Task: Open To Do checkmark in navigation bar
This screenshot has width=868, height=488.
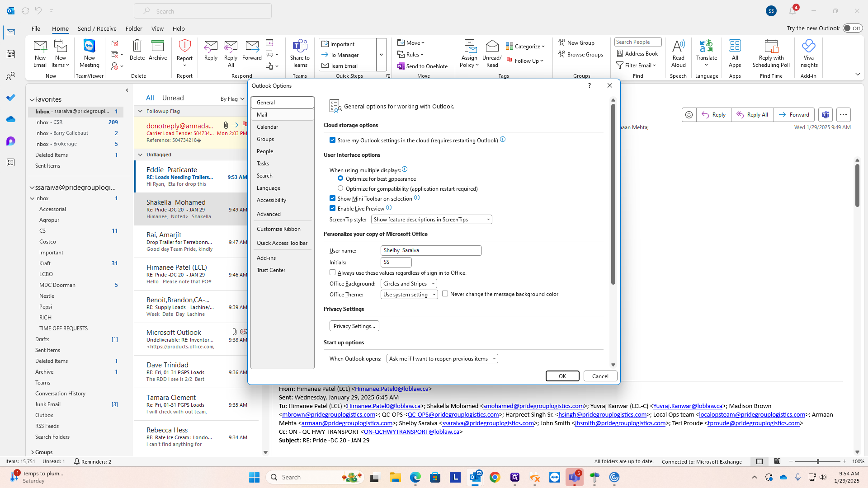Action: 11,98
